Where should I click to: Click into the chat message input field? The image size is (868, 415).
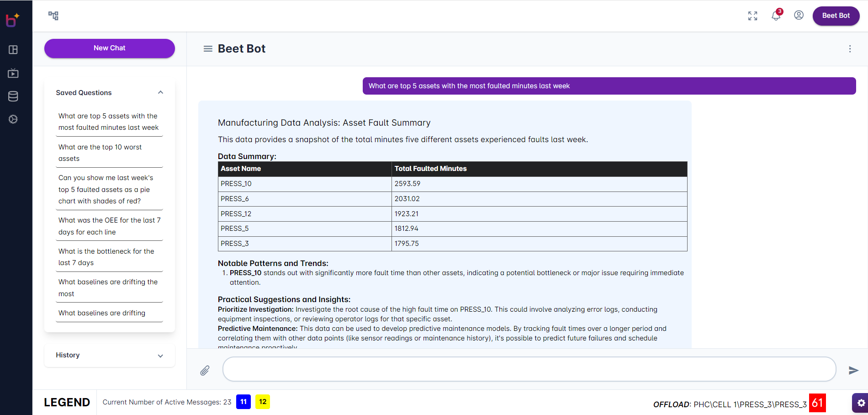(x=529, y=369)
